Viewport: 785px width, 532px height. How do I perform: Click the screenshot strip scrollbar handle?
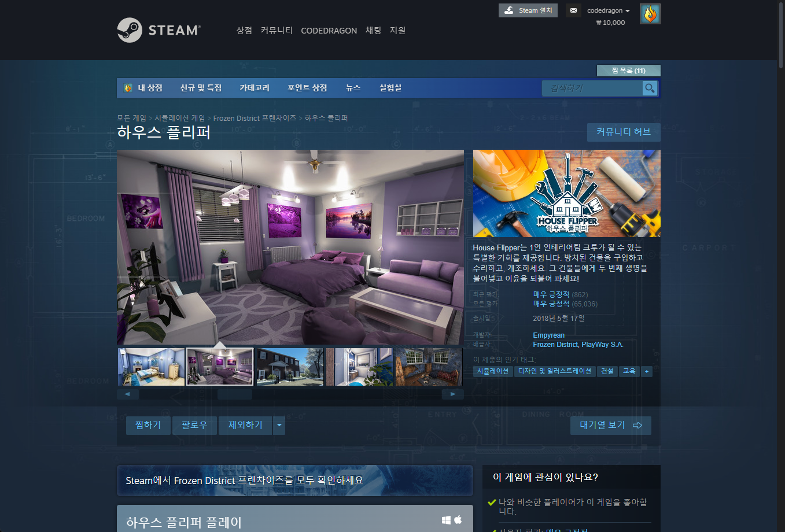235,394
